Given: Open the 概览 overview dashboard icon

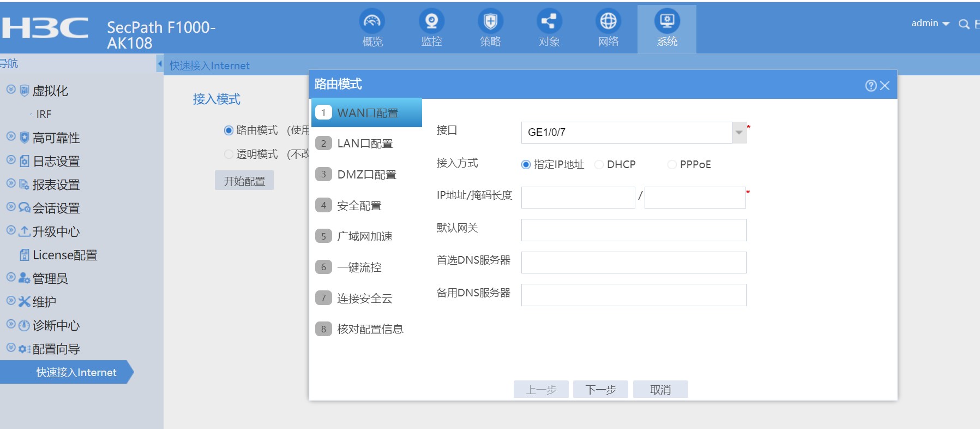Looking at the screenshot, I should click(x=372, y=21).
